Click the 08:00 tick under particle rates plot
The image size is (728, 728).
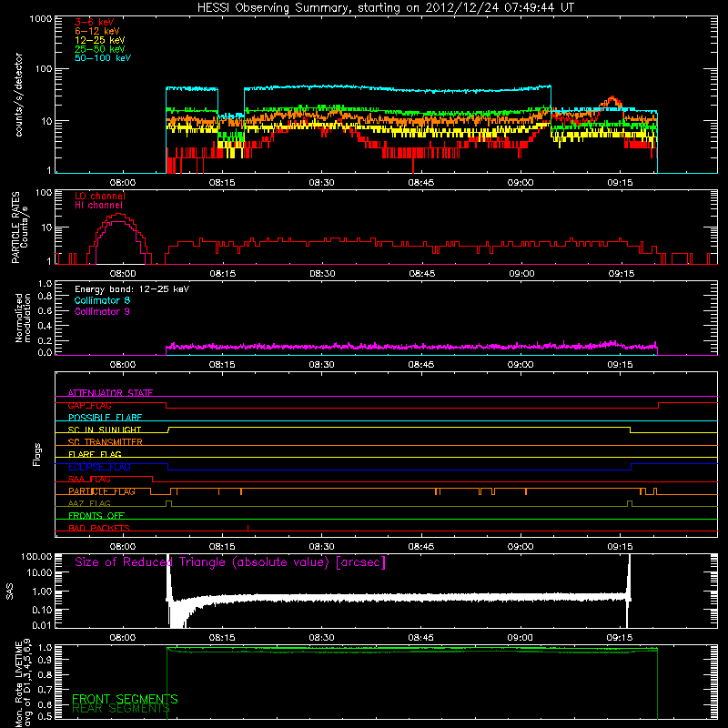[x=123, y=274]
